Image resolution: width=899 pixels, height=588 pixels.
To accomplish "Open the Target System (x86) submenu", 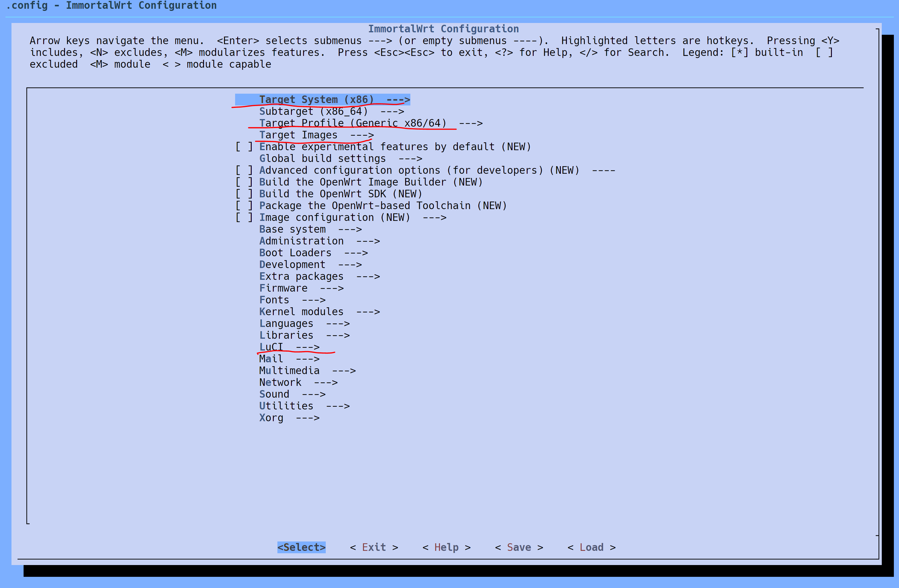I will coord(323,100).
